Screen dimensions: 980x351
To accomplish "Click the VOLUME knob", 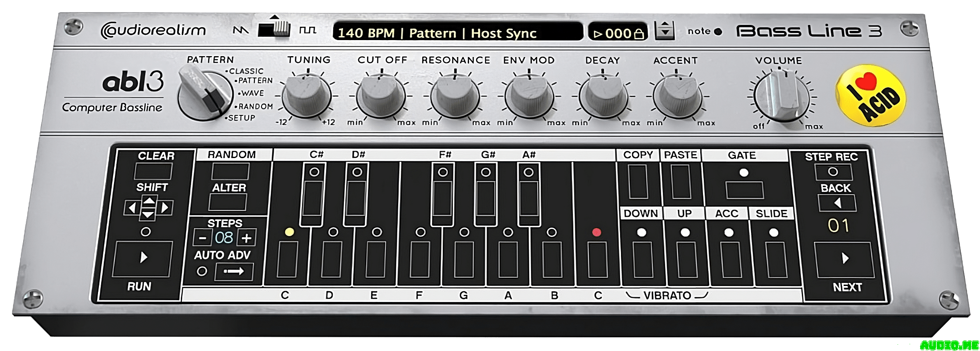I will pyautogui.click(x=783, y=95).
